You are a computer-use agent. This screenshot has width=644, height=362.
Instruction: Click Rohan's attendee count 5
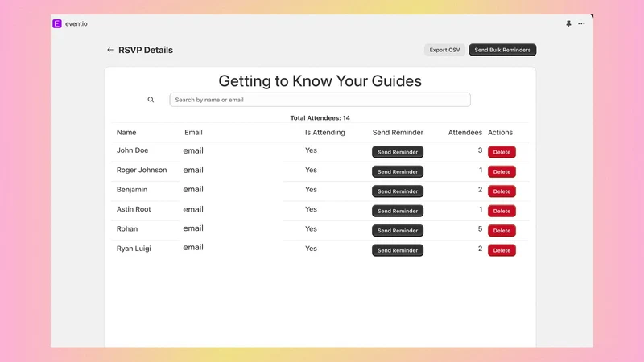tap(480, 229)
